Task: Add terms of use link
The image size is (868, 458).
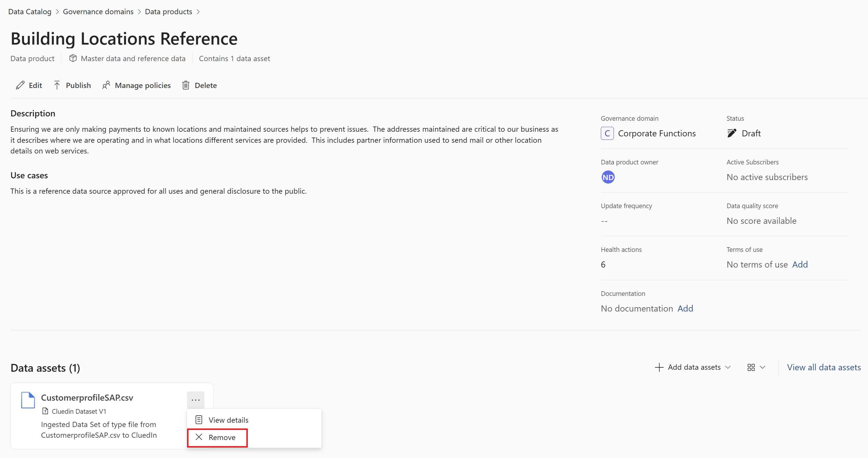Action: (x=799, y=264)
